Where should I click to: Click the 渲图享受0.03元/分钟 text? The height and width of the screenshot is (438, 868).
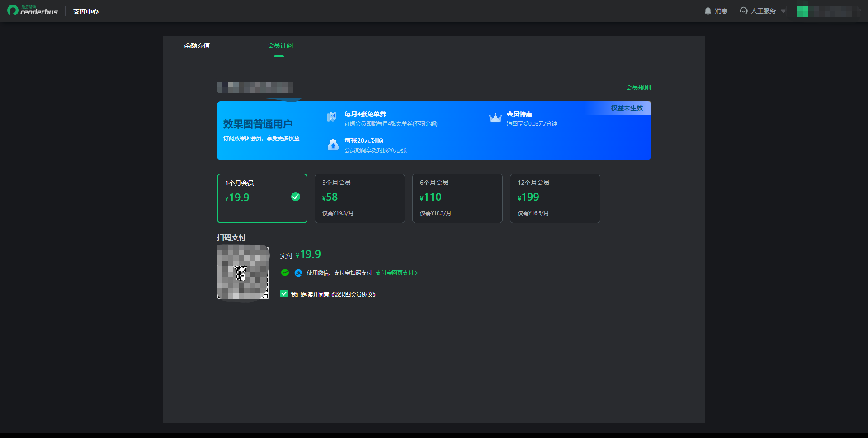pyautogui.click(x=532, y=124)
